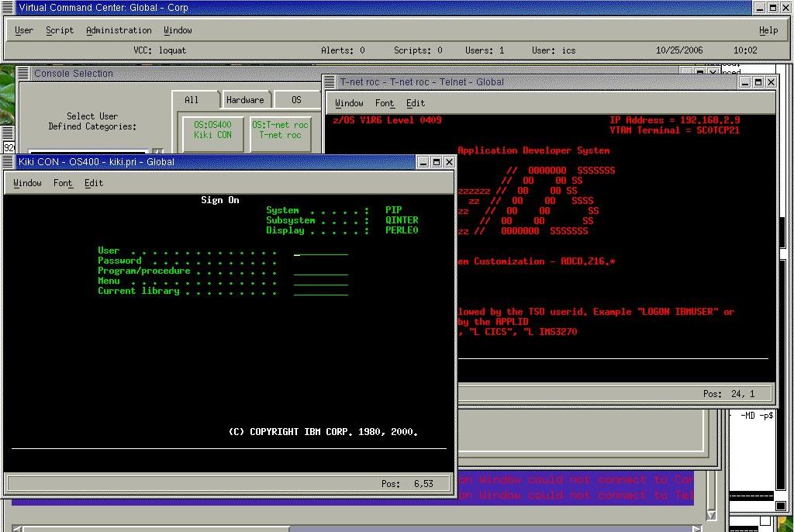Screen dimensions: 794x532
Task: Open the Font menu in Kiki CON window
Action: (x=64, y=183)
